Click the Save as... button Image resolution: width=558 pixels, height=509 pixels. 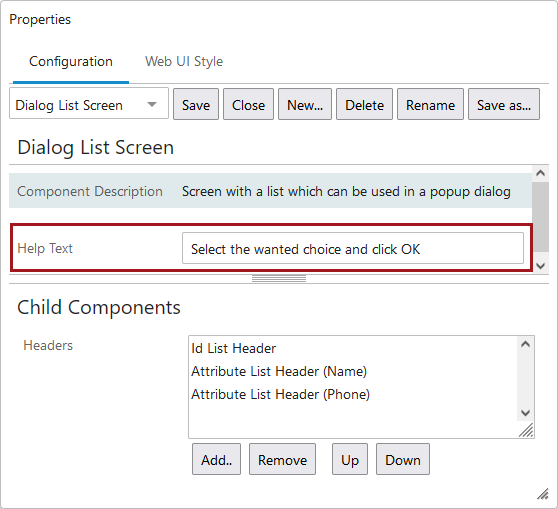tap(504, 104)
